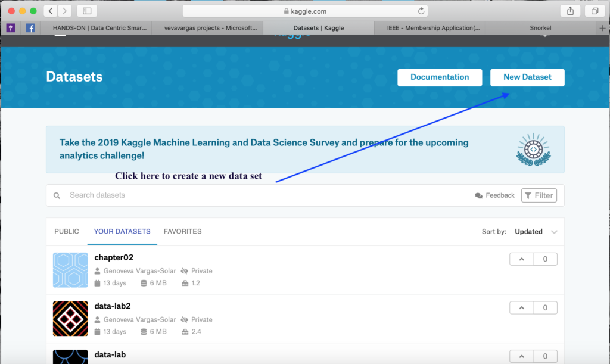The height and width of the screenshot is (364, 610).
Task: Show the FAVORITES tab
Action: 182,231
